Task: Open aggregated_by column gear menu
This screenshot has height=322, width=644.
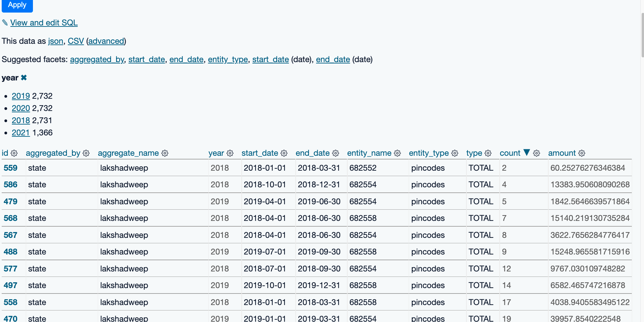Action: [x=86, y=153]
